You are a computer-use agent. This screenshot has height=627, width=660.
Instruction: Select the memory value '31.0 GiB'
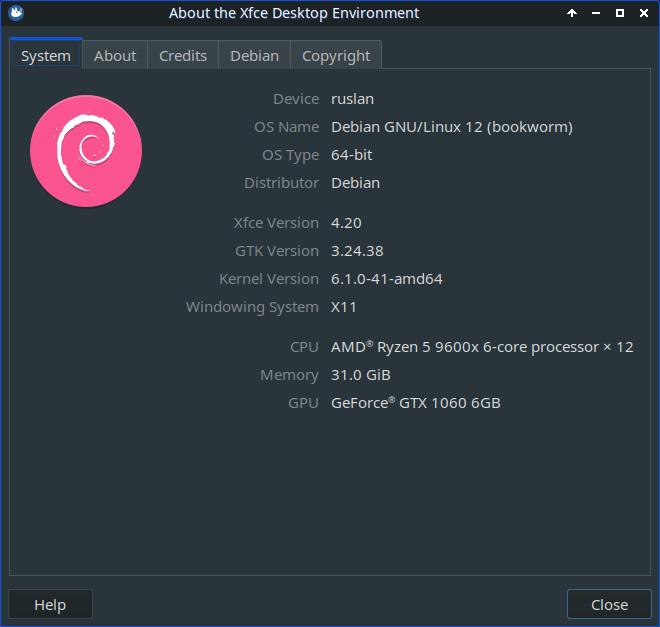coord(361,375)
